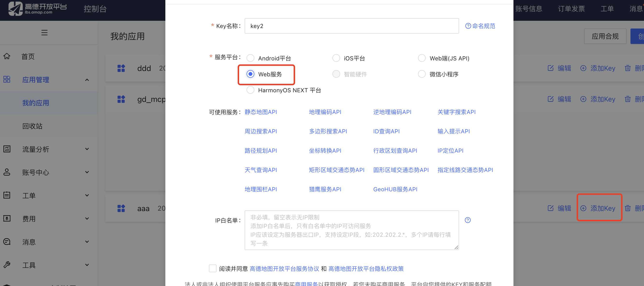
Task: Click the 命名规范 question mark icon
Action: 468,26
